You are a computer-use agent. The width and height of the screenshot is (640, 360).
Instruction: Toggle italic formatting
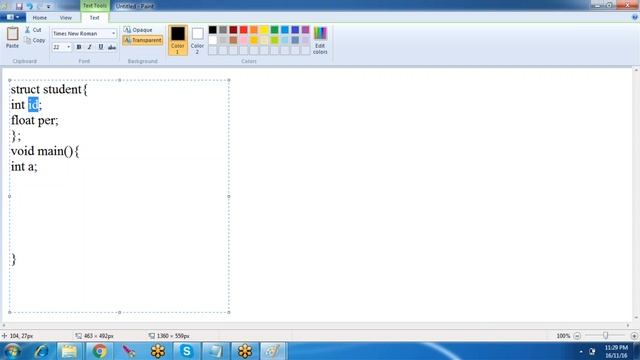pos(90,47)
